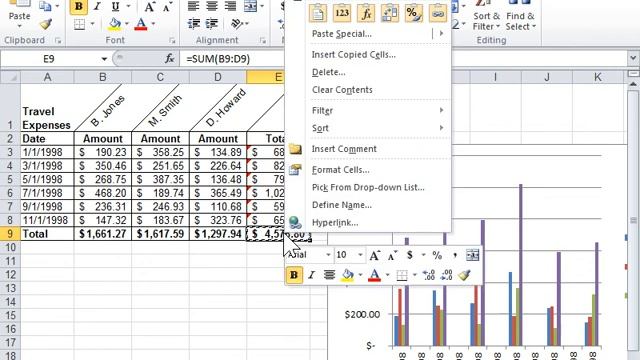This screenshot has width=640, height=360.
Task: Click ribbon Grow Font icon
Action: point(150,7)
